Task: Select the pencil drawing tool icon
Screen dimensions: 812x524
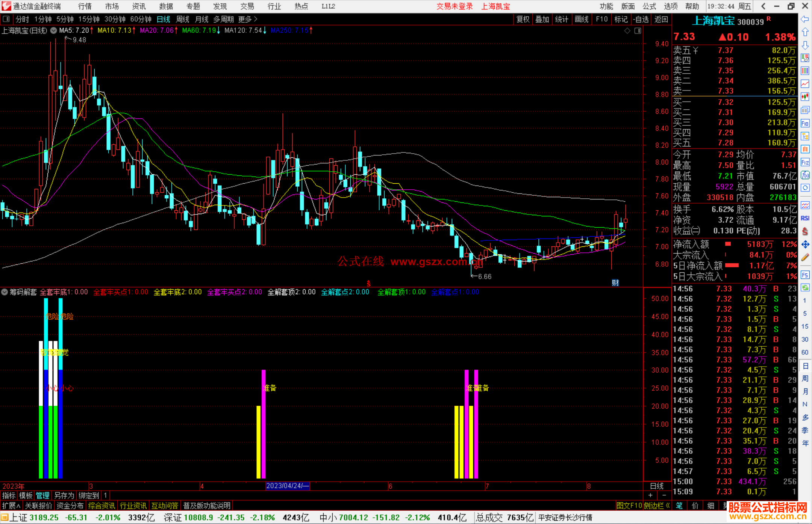Action: coord(805,258)
